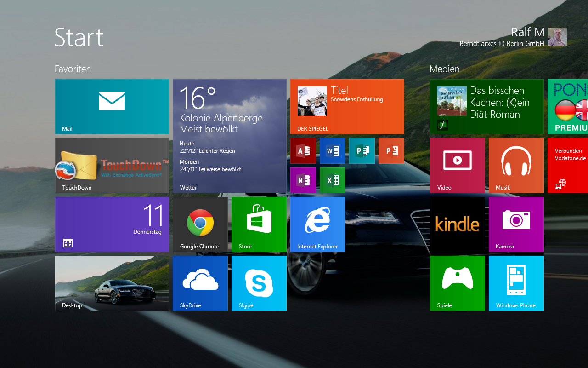Image resolution: width=588 pixels, height=368 pixels.
Task: Launch Microsoft OneNote
Action: (x=303, y=180)
